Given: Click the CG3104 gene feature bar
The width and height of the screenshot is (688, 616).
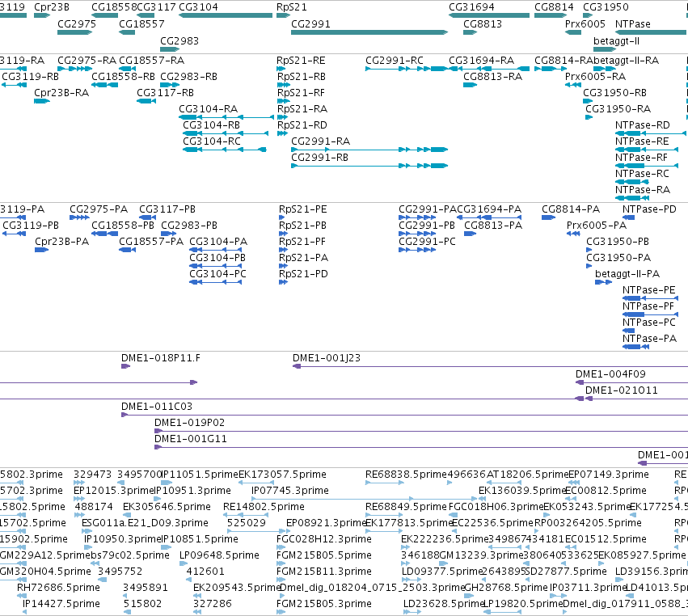Looking at the screenshot, I should tap(226, 15).
